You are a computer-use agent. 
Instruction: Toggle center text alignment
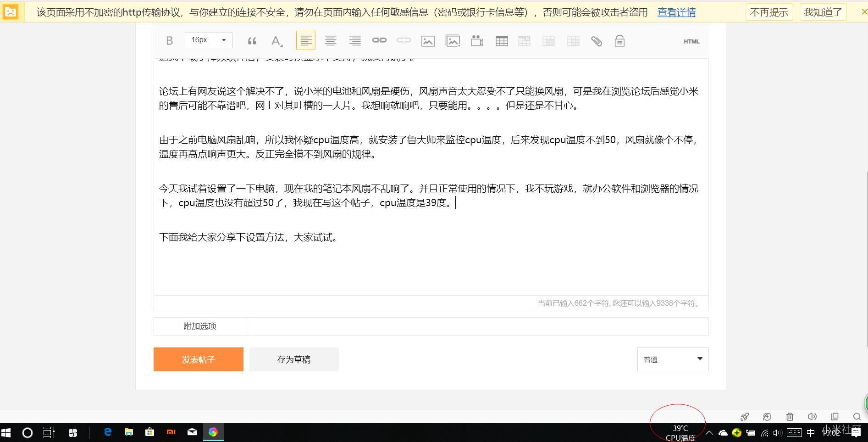click(x=330, y=41)
